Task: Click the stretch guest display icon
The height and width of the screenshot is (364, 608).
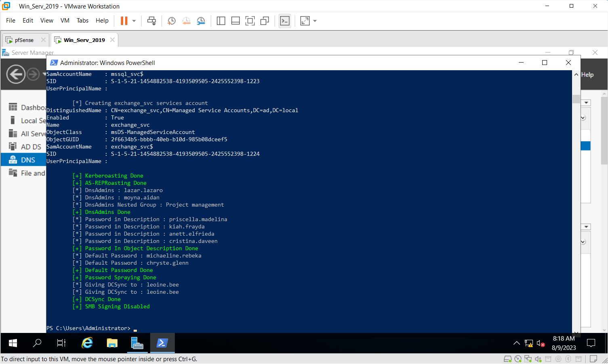Action: pos(305,21)
